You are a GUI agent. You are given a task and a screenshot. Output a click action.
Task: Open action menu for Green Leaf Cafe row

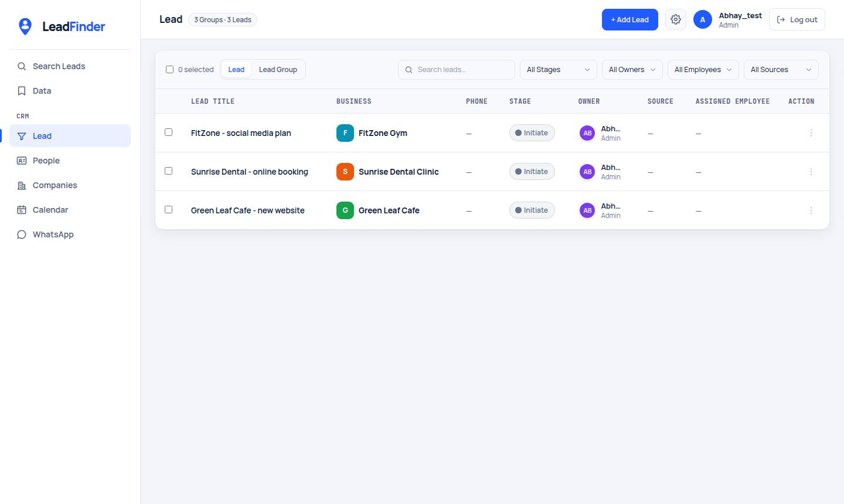(811, 210)
